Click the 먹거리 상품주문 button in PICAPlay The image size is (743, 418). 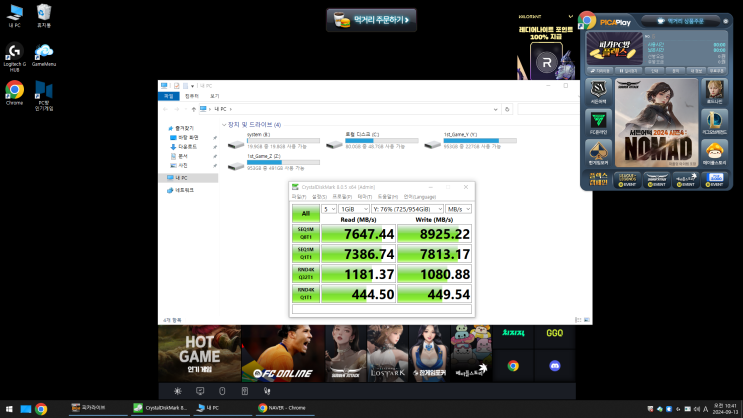click(x=680, y=21)
